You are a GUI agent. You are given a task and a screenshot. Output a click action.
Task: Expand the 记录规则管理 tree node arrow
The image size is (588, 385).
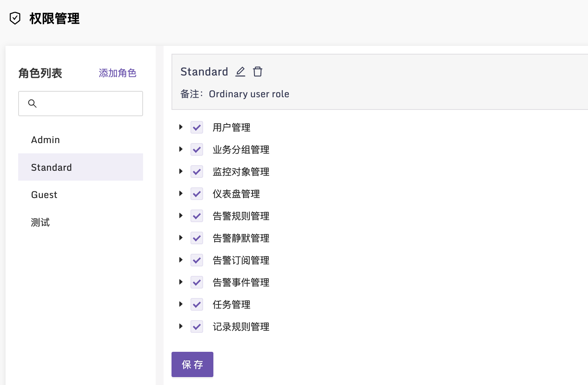coord(181,326)
